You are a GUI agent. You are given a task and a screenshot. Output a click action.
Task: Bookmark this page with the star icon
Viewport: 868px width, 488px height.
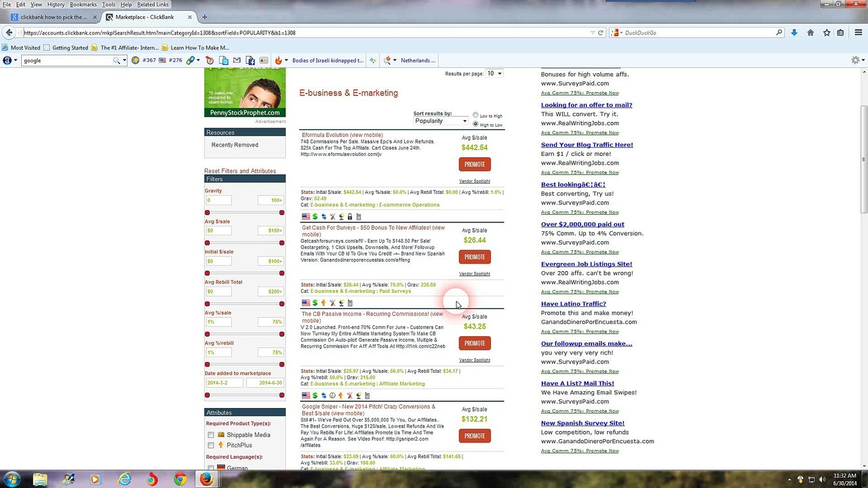tap(827, 33)
